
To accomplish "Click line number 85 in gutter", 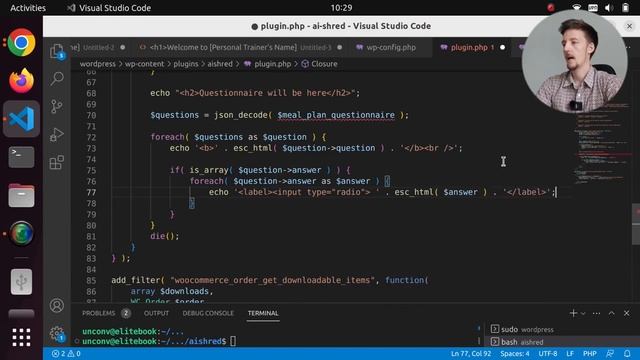I will (x=91, y=280).
